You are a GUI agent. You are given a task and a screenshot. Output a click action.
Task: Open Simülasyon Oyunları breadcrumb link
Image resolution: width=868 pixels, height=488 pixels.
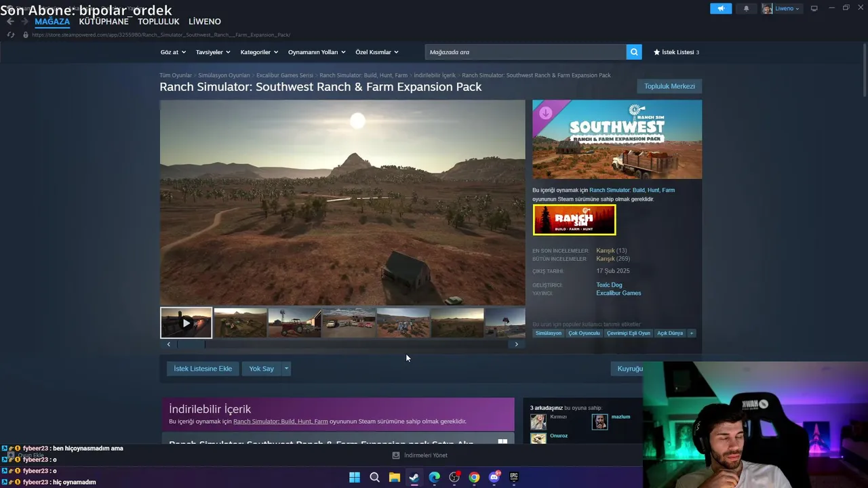point(224,75)
